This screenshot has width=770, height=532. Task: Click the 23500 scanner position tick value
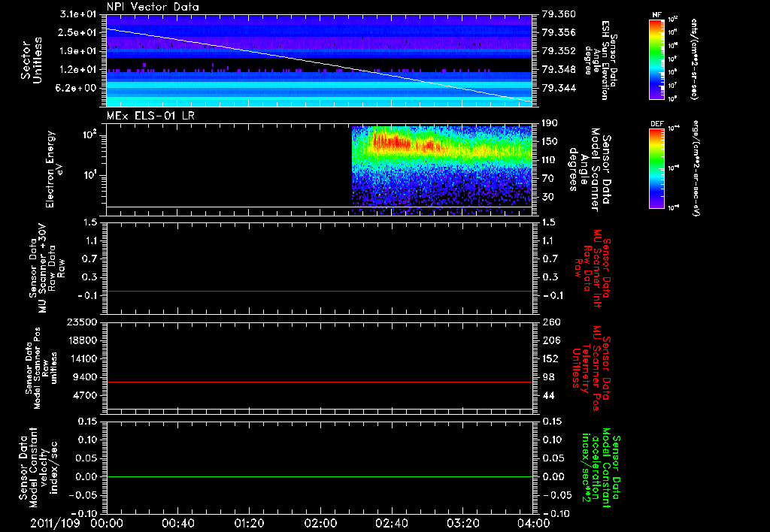(82, 322)
